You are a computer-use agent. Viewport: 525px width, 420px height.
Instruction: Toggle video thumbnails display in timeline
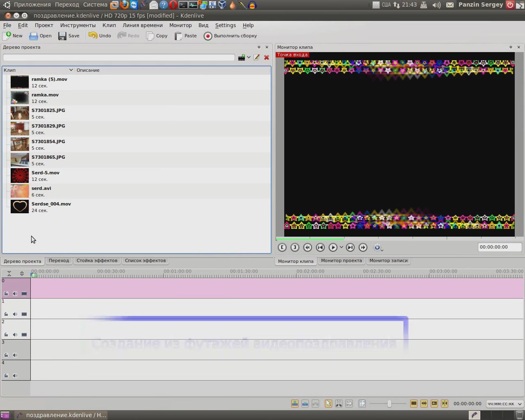pyautogui.click(x=414, y=404)
